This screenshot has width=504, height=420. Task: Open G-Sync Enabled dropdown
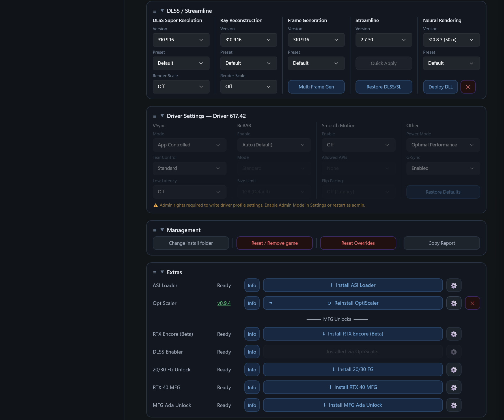[x=443, y=168]
